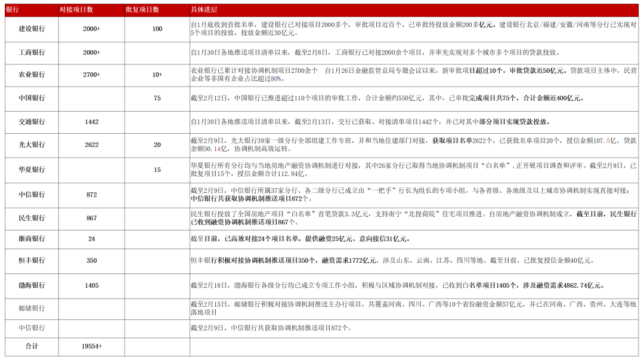
Task: Select the '1405' cell beside 渤海银行
Action: [92, 286]
